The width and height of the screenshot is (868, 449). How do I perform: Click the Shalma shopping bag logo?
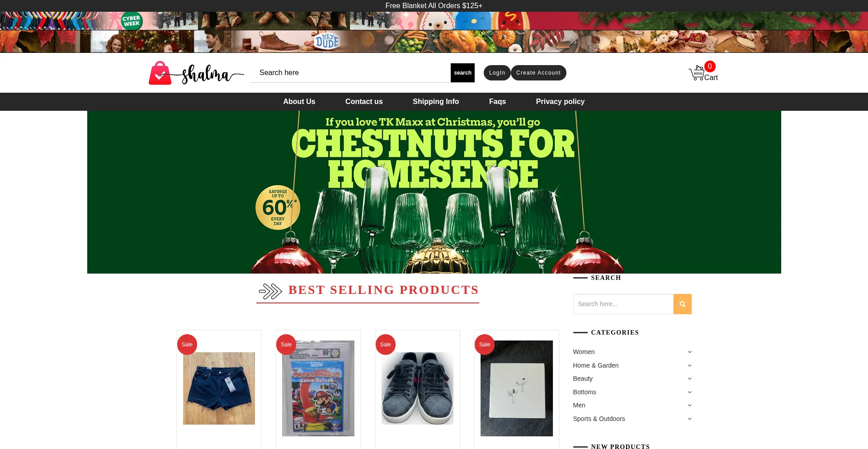196,73
